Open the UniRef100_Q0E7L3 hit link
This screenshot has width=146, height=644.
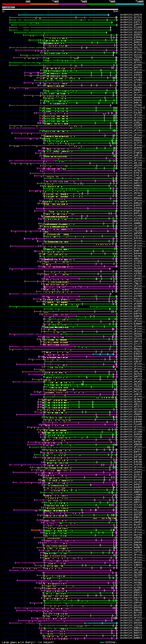click(x=131, y=22)
